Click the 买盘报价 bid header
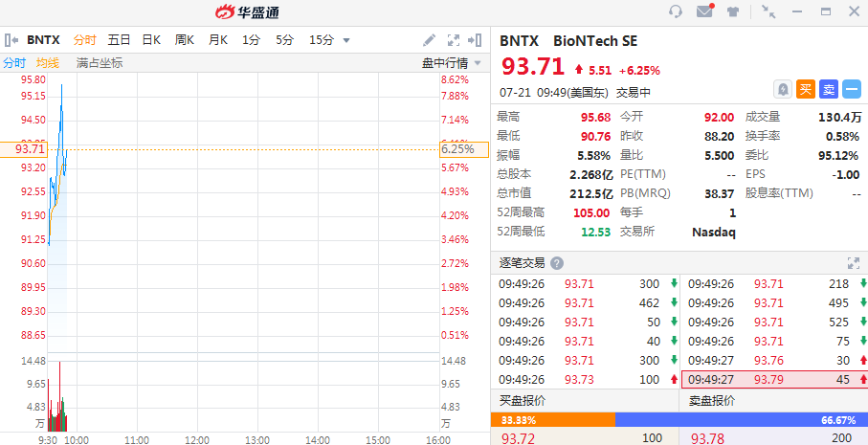The image size is (868, 445). [x=523, y=401]
